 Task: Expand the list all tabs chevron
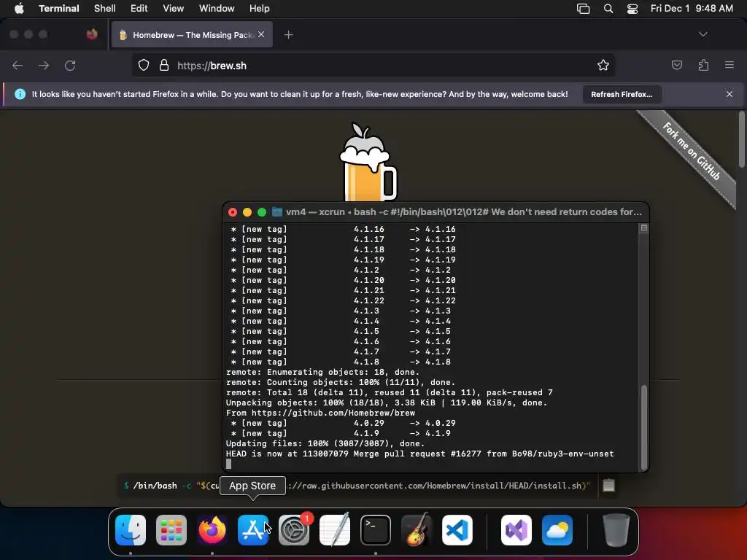click(x=703, y=34)
